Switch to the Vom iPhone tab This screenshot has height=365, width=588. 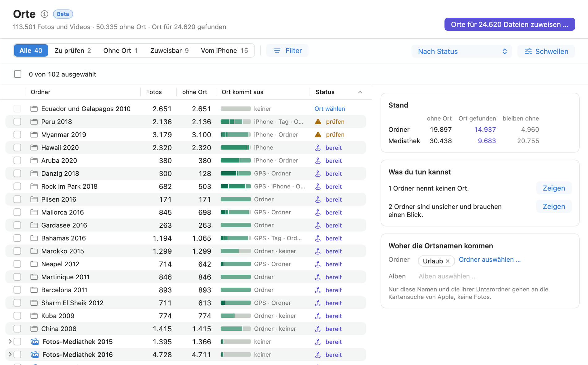pyautogui.click(x=224, y=50)
